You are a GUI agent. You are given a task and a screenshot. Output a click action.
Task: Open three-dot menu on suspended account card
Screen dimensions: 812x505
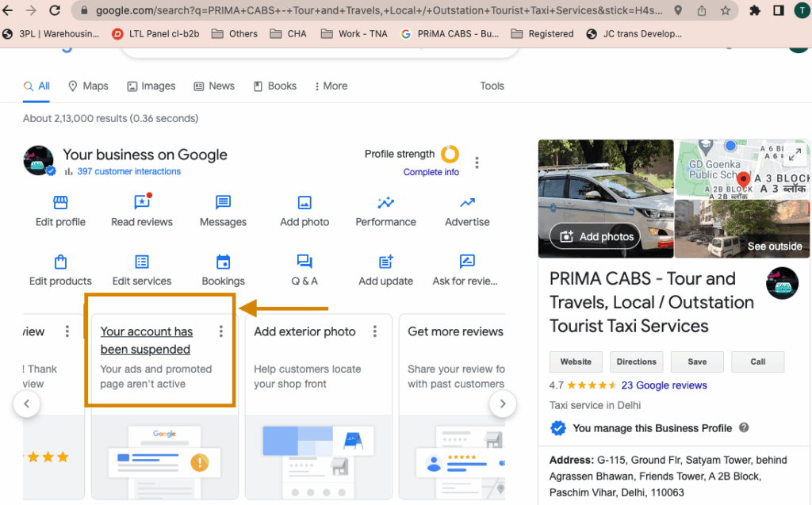point(221,331)
